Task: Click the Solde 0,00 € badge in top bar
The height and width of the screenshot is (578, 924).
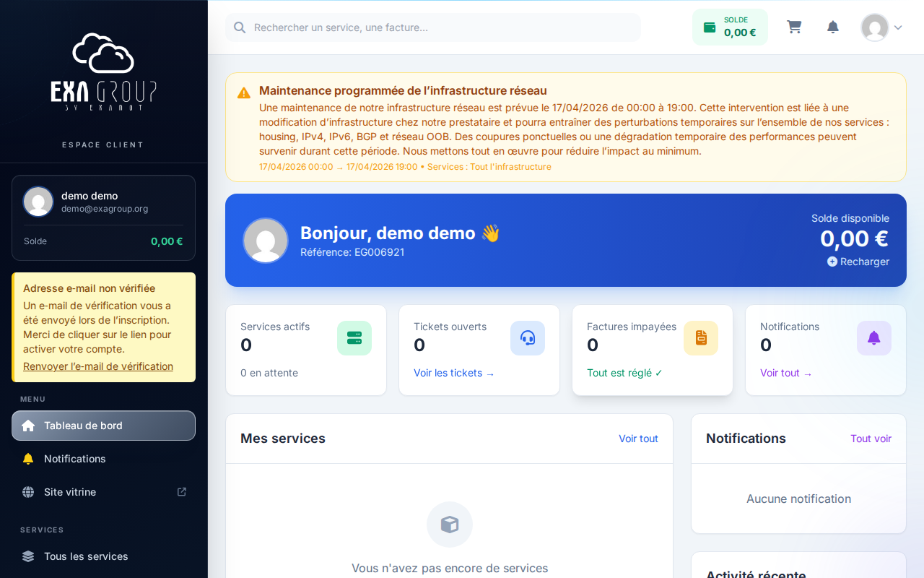Action: (730, 27)
